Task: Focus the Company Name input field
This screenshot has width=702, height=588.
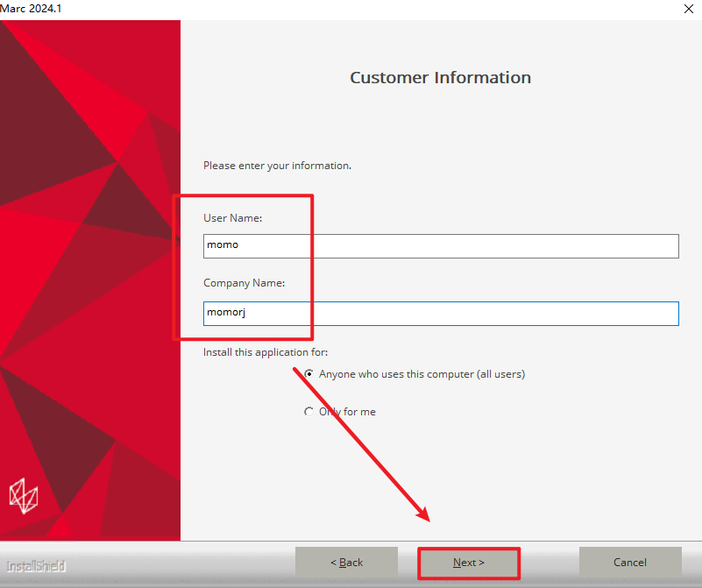Action: click(441, 313)
